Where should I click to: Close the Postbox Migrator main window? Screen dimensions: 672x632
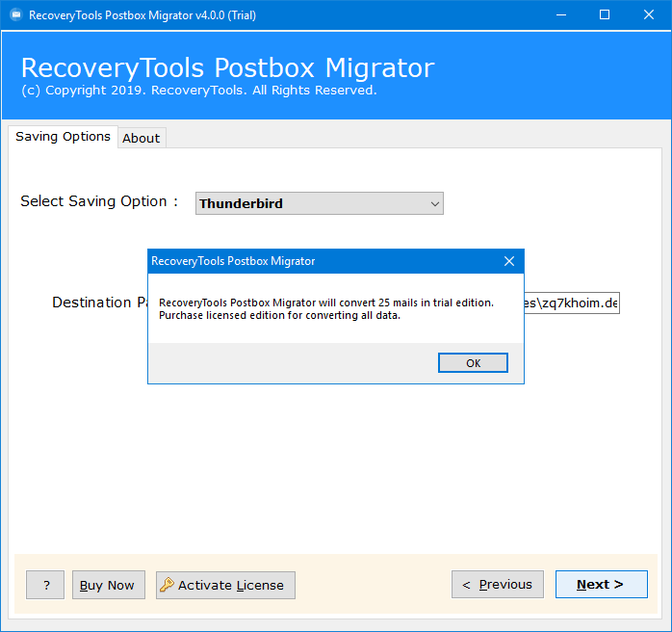pos(649,15)
